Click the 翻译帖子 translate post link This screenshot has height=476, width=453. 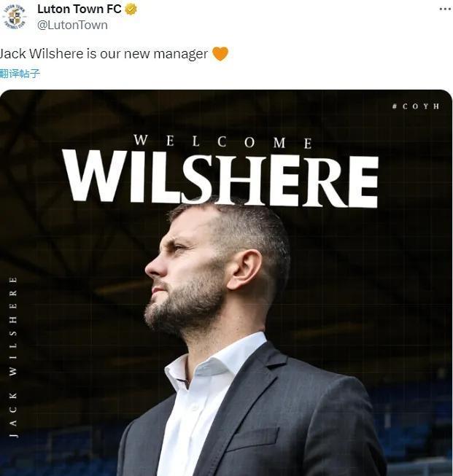[x=20, y=74]
